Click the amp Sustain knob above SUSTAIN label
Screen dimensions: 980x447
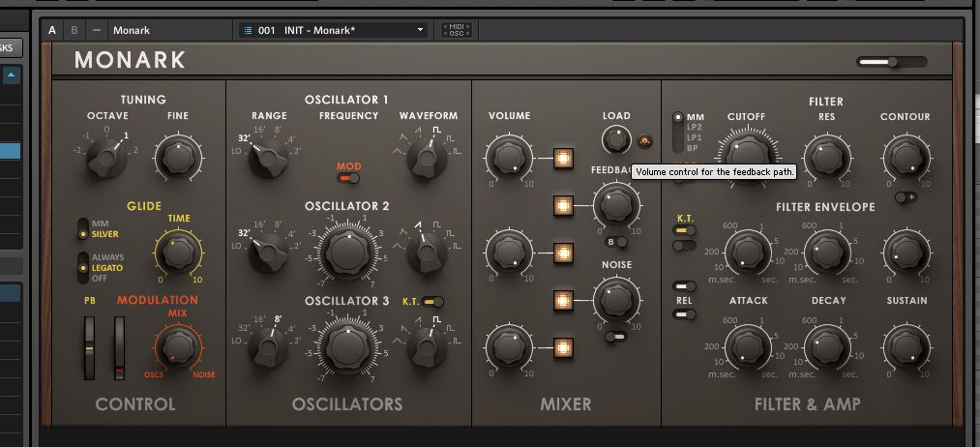click(906, 347)
